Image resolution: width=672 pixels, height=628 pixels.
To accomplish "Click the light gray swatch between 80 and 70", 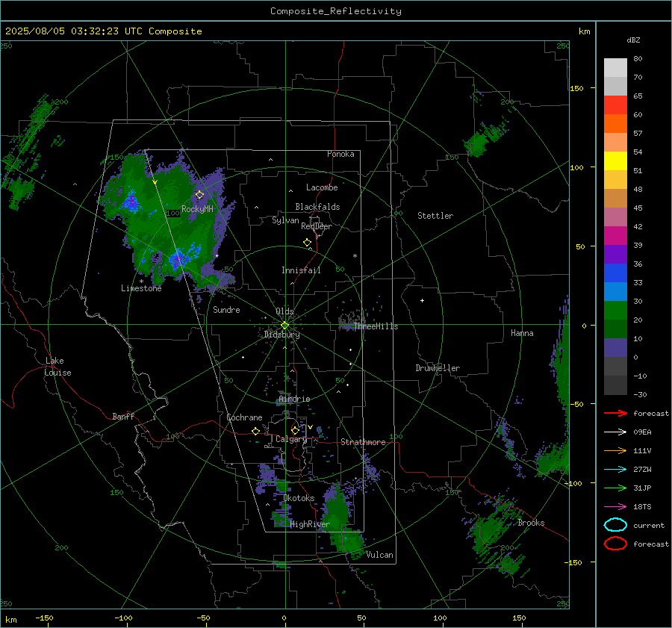I will pyautogui.click(x=615, y=67).
